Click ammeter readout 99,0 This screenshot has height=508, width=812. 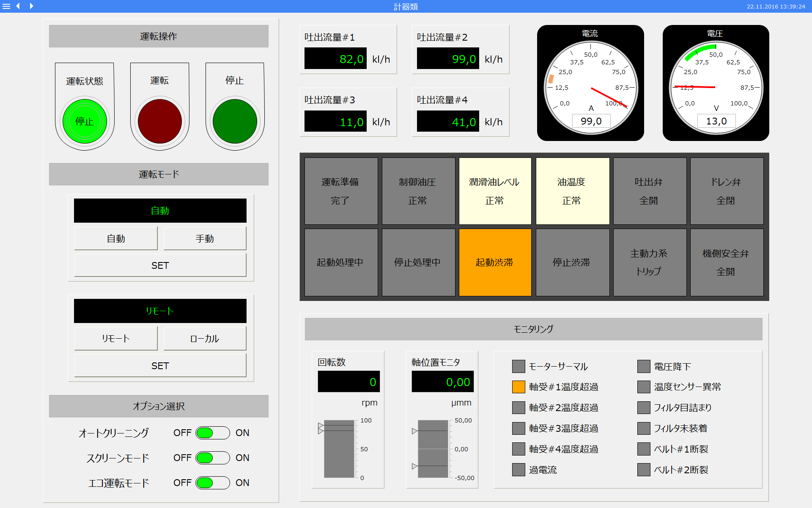coord(591,121)
